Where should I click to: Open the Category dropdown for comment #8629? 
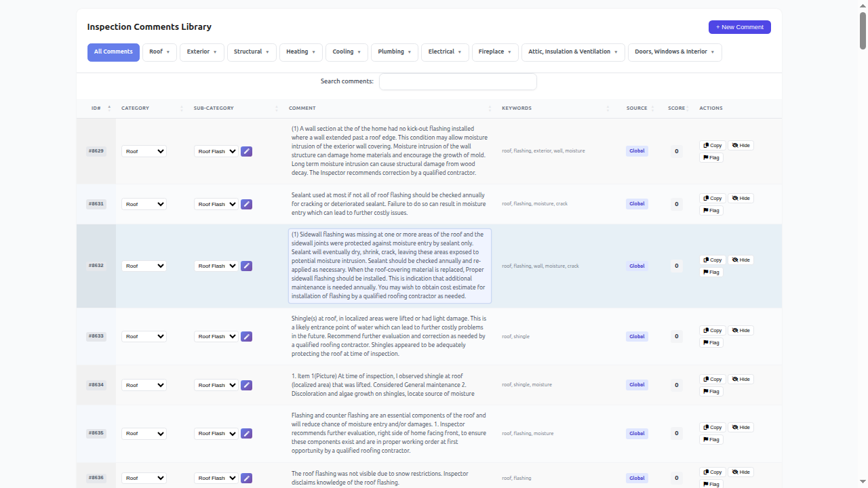144,151
